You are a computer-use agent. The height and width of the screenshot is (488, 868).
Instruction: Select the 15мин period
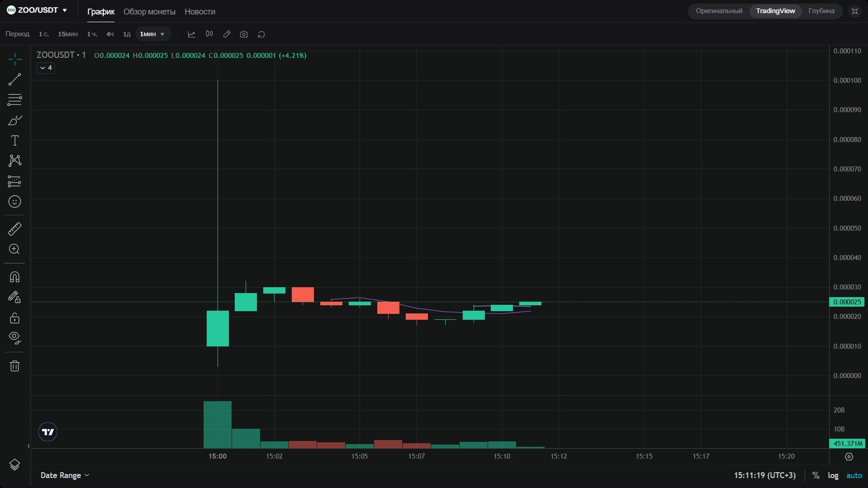click(67, 34)
